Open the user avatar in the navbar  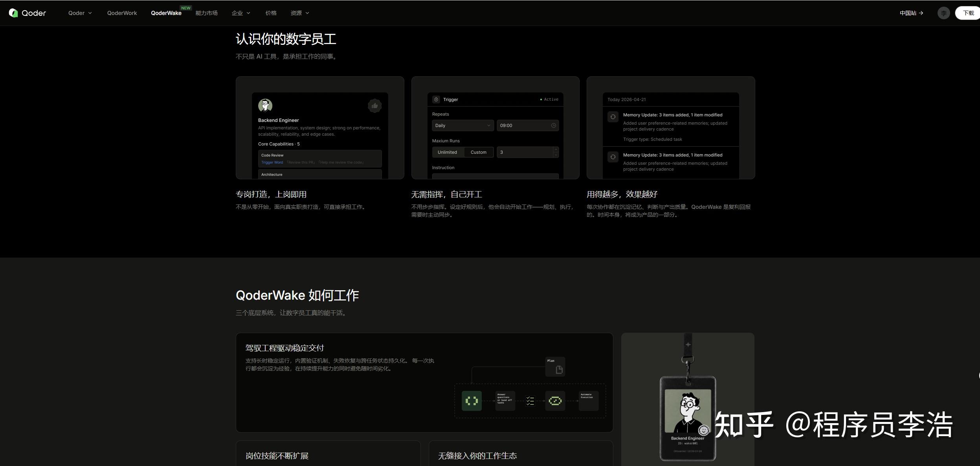(943, 13)
